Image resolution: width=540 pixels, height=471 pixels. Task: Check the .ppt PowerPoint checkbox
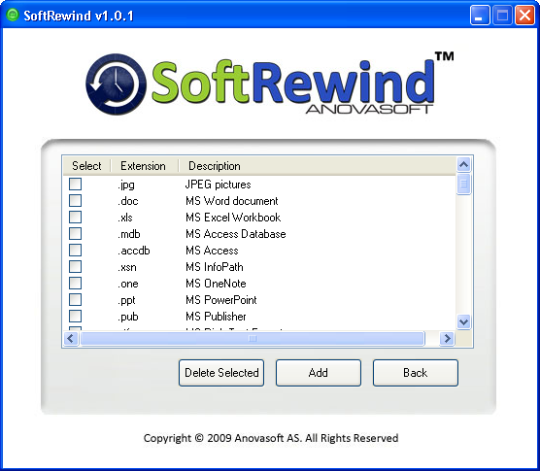click(75, 300)
